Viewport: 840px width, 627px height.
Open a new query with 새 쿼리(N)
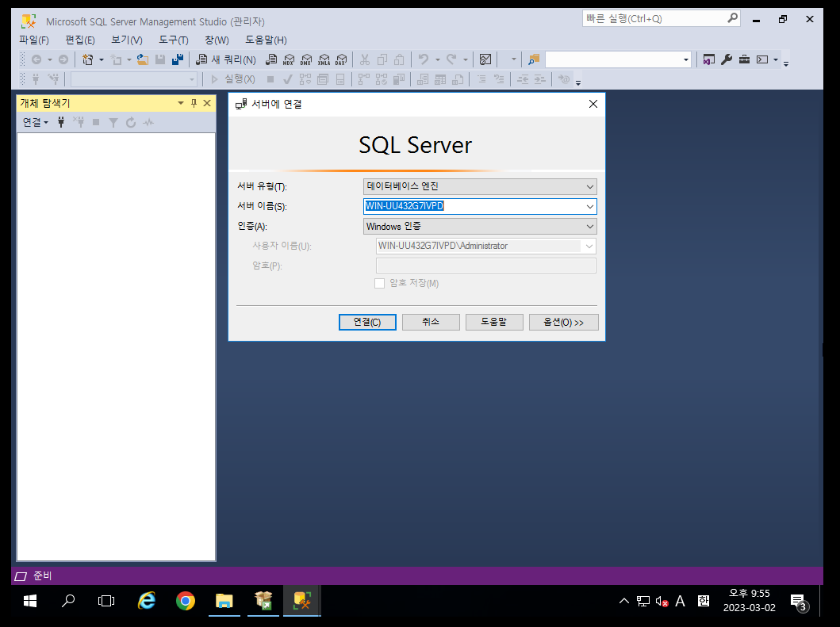click(x=225, y=59)
